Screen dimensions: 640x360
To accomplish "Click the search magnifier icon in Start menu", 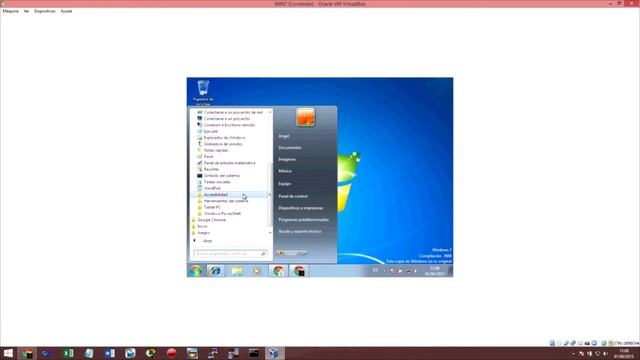I will [x=264, y=253].
